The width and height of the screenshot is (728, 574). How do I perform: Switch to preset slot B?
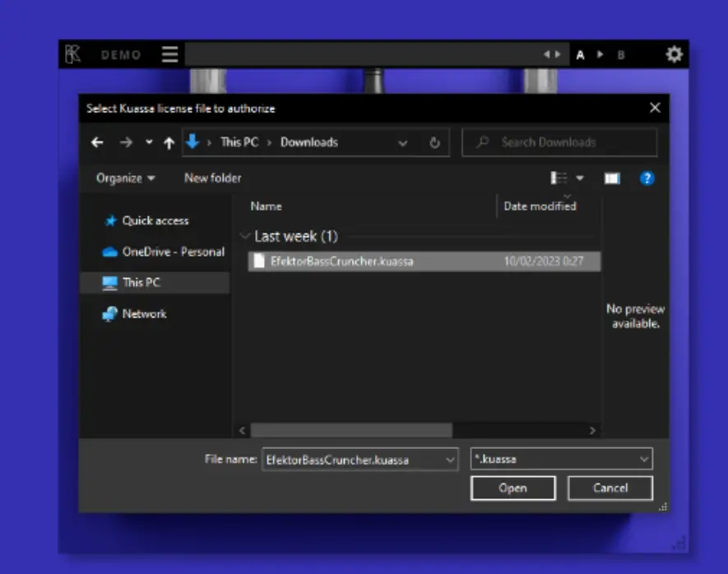click(x=621, y=55)
